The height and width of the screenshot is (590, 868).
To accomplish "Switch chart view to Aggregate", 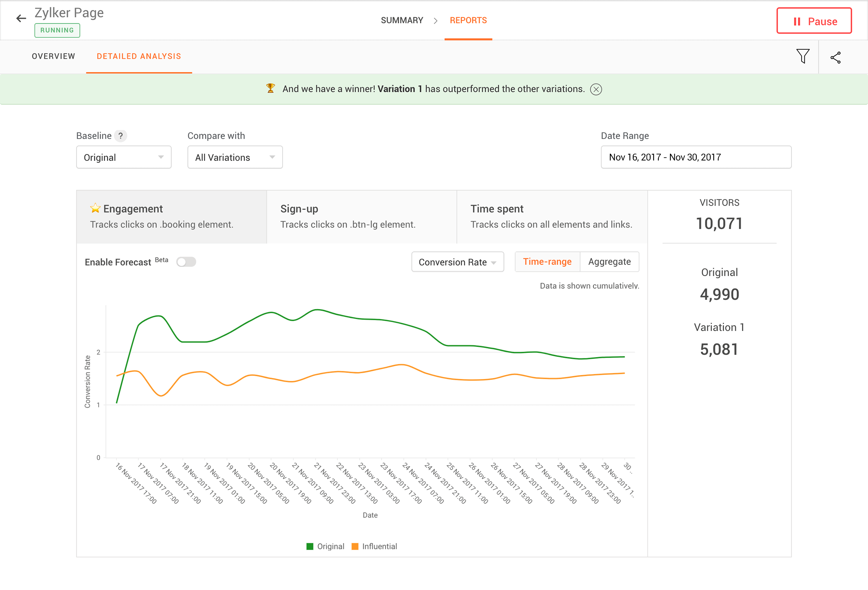I will [x=609, y=262].
